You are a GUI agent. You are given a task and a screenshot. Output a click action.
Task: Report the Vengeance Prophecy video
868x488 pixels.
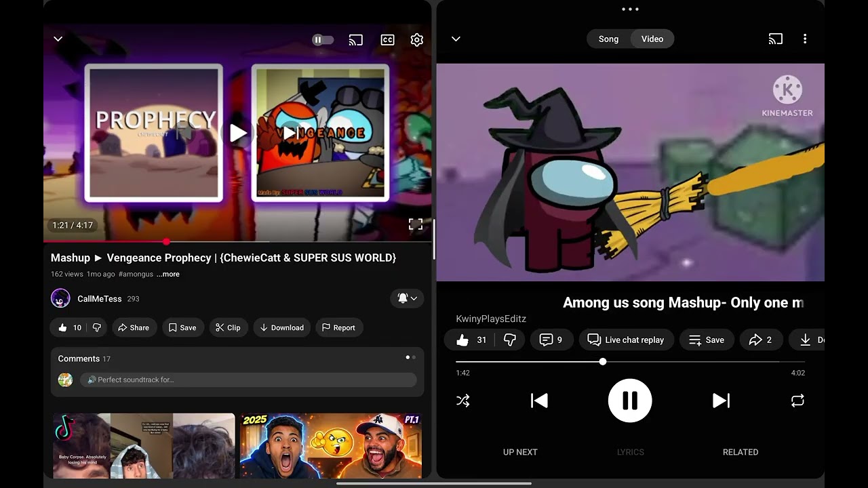coord(338,327)
